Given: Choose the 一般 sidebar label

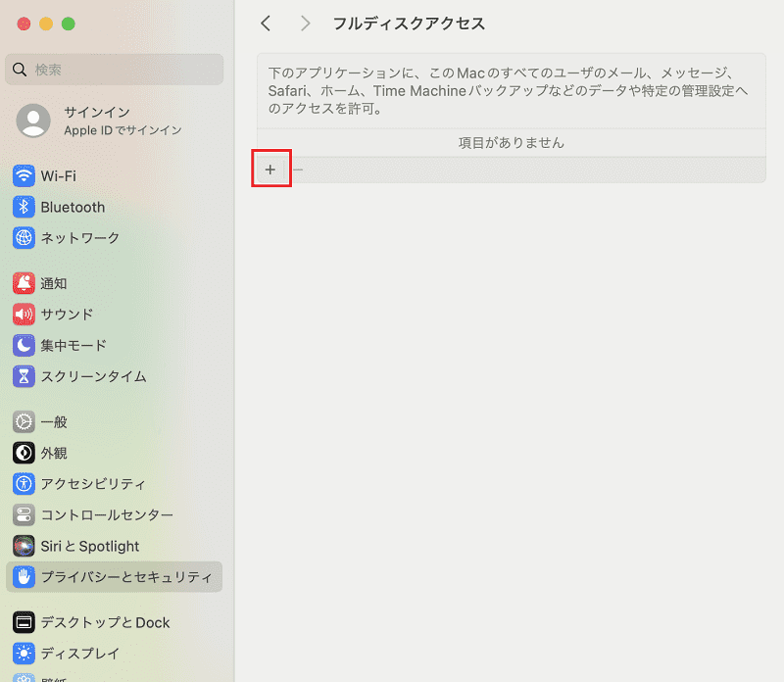Looking at the screenshot, I should pyautogui.click(x=54, y=422).
